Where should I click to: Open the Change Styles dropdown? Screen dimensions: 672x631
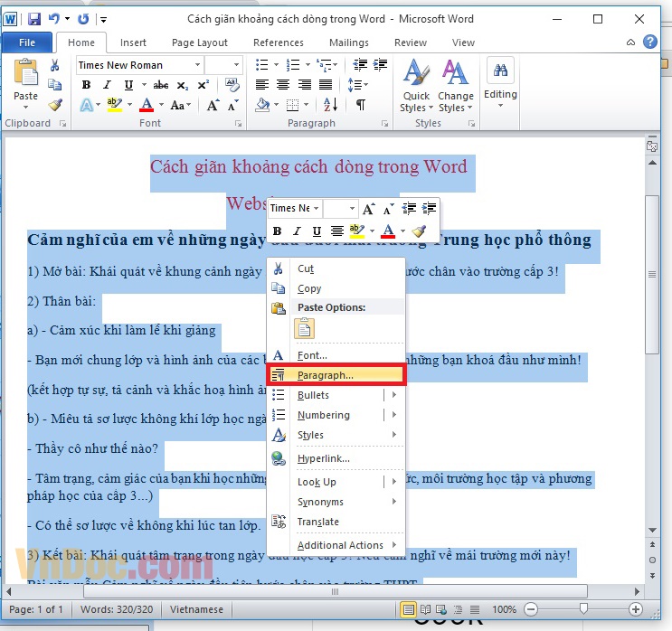click(455, 86)
